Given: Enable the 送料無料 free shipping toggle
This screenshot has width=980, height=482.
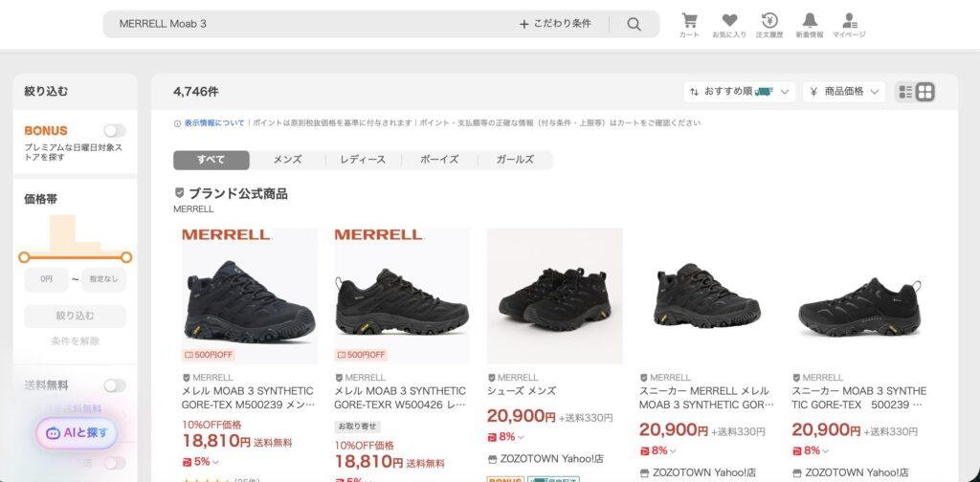Looking at the screenshot, I should click(115, 385).
